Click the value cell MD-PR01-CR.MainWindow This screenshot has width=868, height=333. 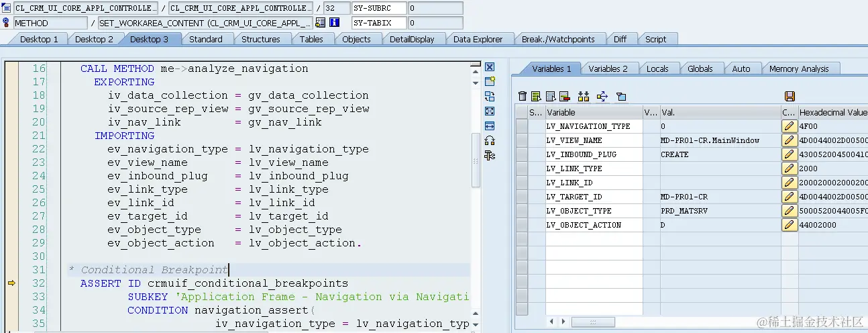pos(720,140)
